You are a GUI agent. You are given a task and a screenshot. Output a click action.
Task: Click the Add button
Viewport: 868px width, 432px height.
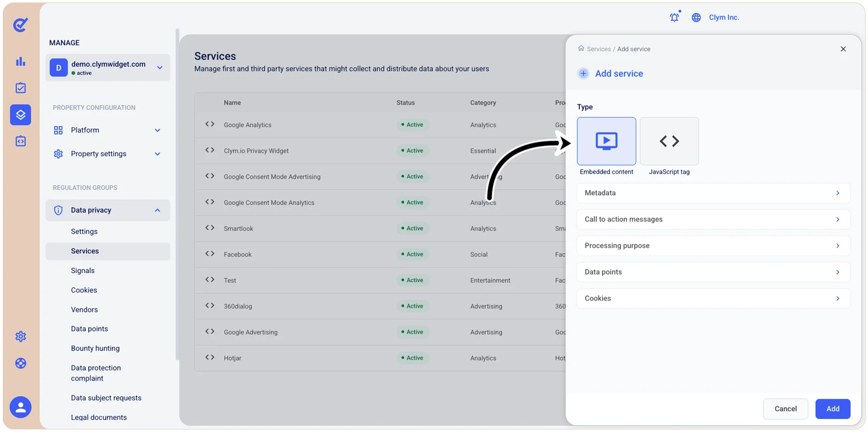coord(833,409)
